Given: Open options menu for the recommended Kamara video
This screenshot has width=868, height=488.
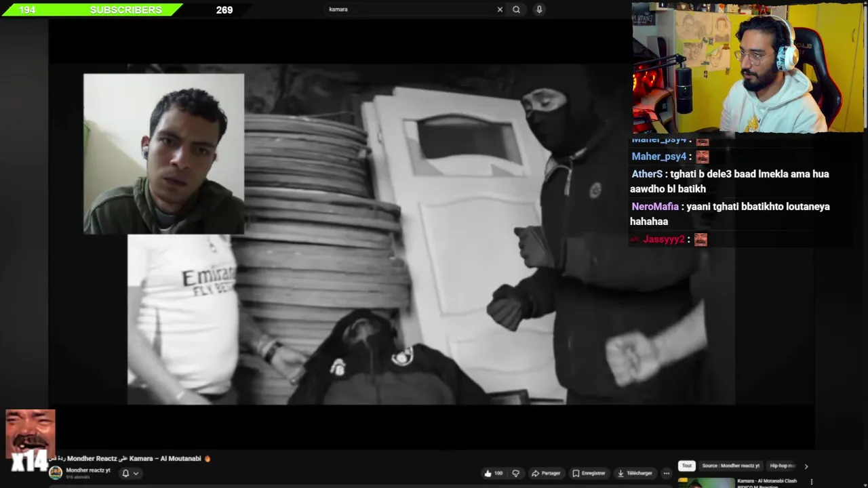Looking at the screenshot, I should point(812,483).
